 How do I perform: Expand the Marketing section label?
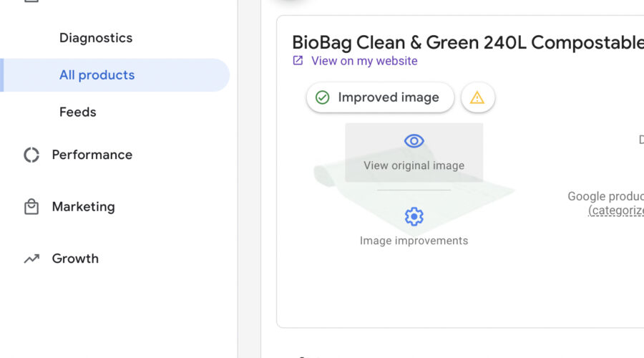[x=83, y=207]
